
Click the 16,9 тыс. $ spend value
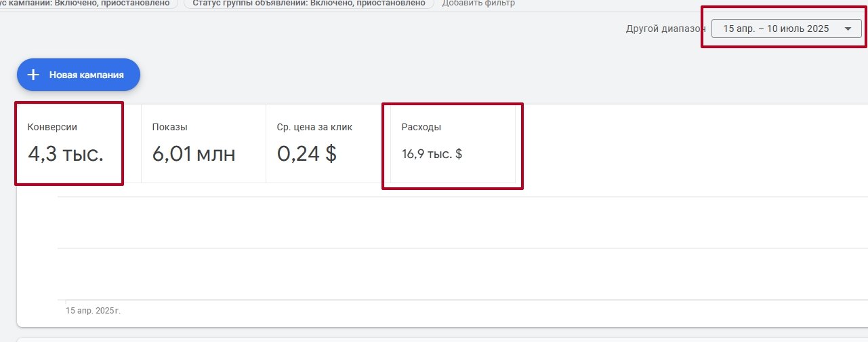[x=432, y=154]
